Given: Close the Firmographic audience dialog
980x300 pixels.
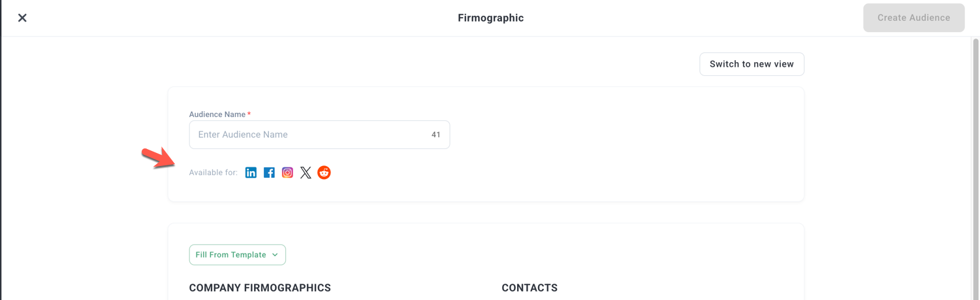Looking at the screenshot, I should tap(22, 18).
